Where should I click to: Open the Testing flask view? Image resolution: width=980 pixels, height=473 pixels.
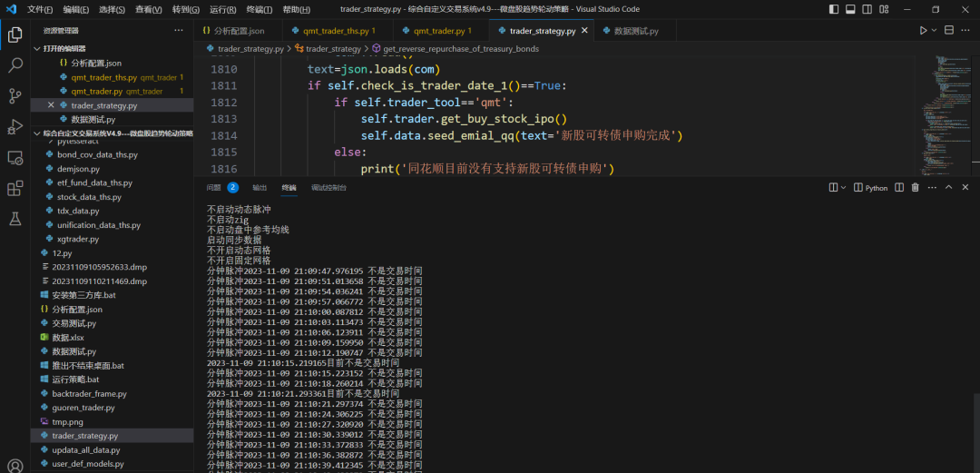[x=15, y=219]
